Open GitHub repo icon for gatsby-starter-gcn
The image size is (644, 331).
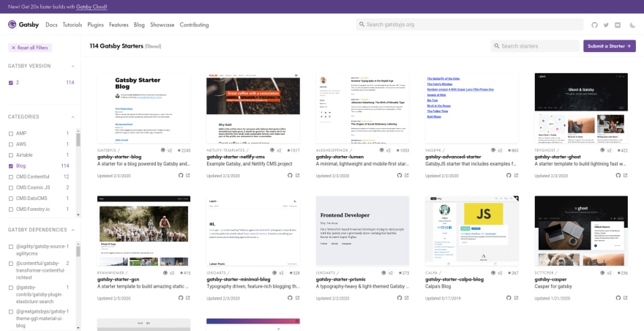(x=180, y=298)
